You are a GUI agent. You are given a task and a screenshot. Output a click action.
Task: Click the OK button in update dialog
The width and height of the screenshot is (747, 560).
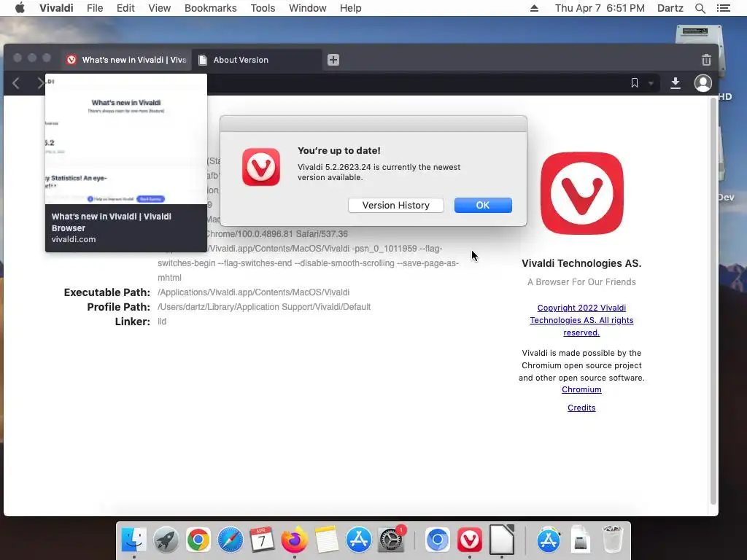coord(483,205)
